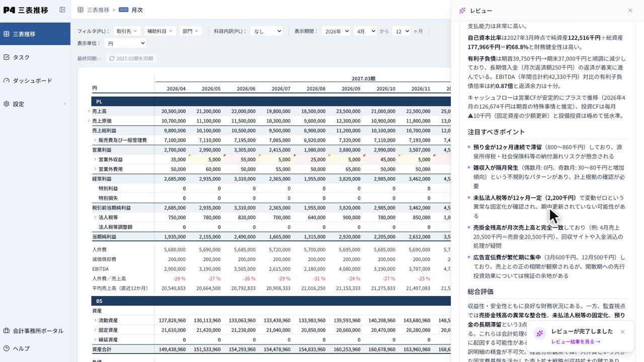Click the 注目すべきポイント heading
Viewport: 644px width, 362px height.
496,132
